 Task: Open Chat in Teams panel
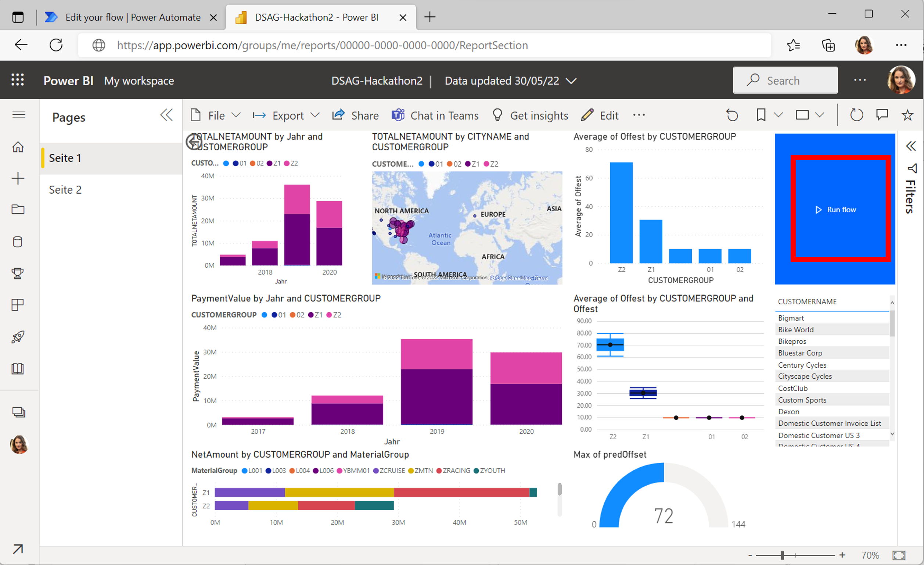click(435, 115)
